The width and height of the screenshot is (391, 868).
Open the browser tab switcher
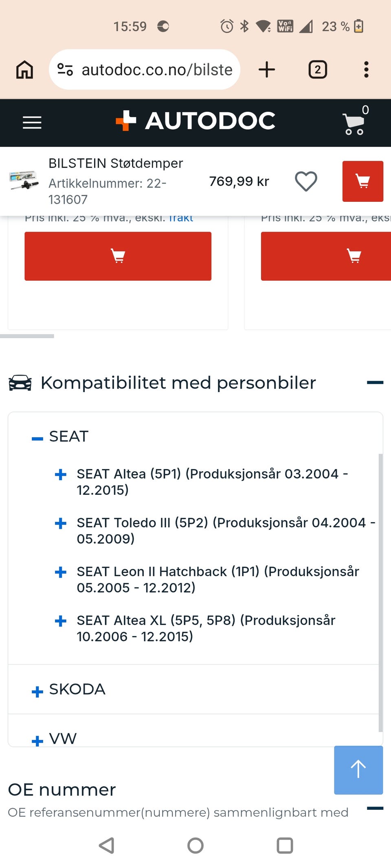[318, 70]
